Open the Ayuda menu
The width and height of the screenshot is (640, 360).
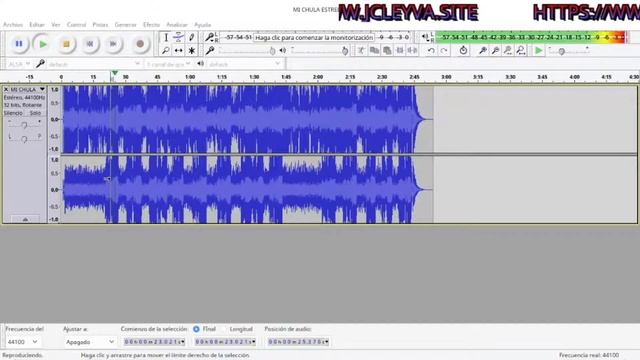click(202, 25)
